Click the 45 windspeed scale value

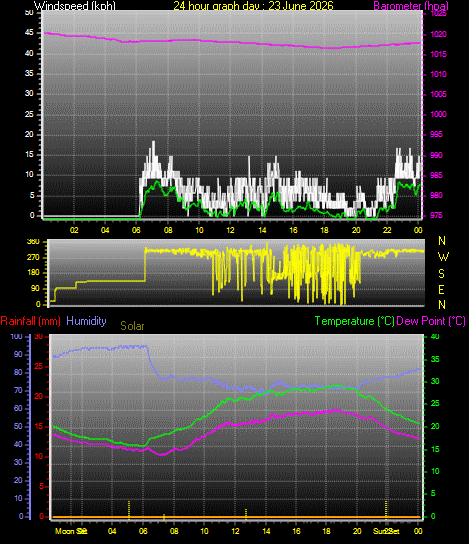pyautogui.click(x=29, y=33)
